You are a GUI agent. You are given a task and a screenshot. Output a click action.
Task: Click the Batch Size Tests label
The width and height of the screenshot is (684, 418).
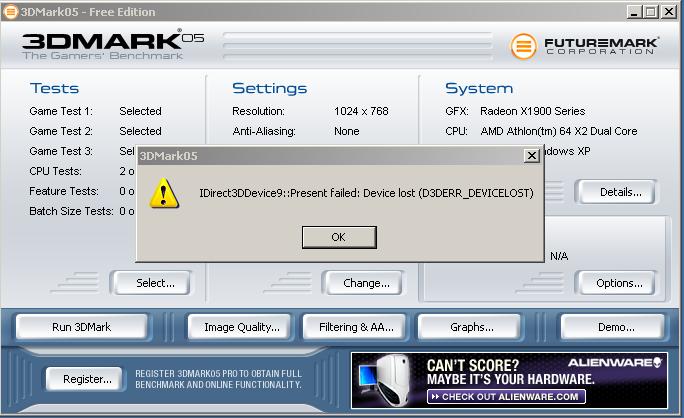[x=71, y=211]
